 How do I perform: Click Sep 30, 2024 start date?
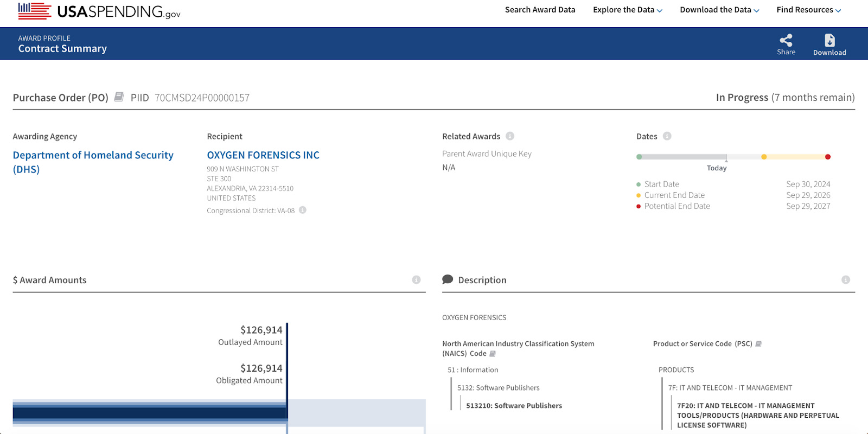[x=808, y=184]
